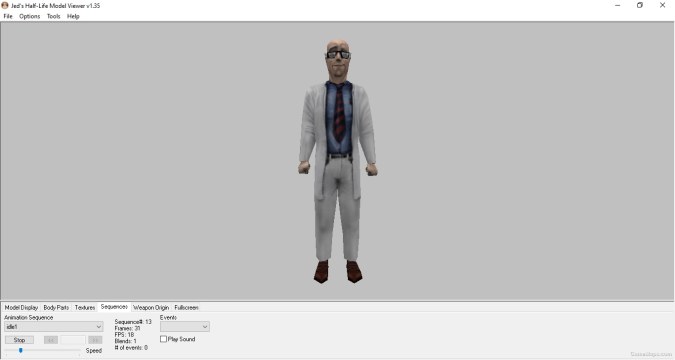Enable the Play Sound checkbox
This screenshot has width=675, height=360.
(x=163, y=339)
